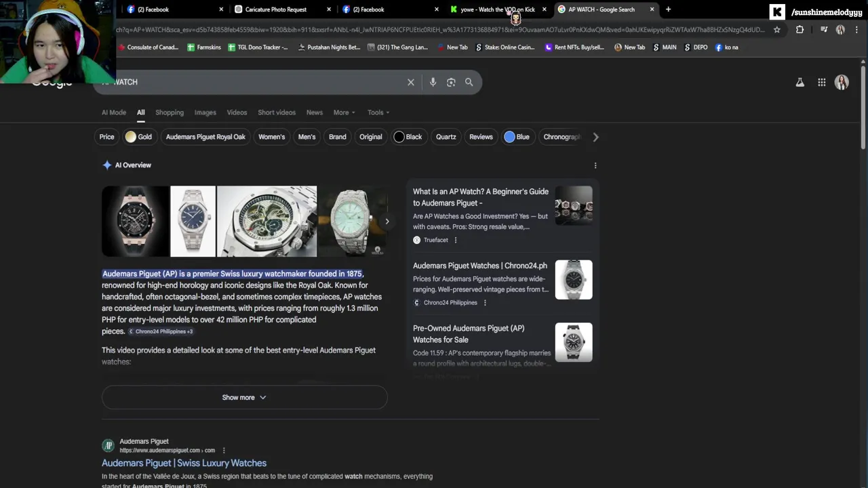Filter by the Black color chip
This screenshot has height=488, width=868.
point(408,137)
